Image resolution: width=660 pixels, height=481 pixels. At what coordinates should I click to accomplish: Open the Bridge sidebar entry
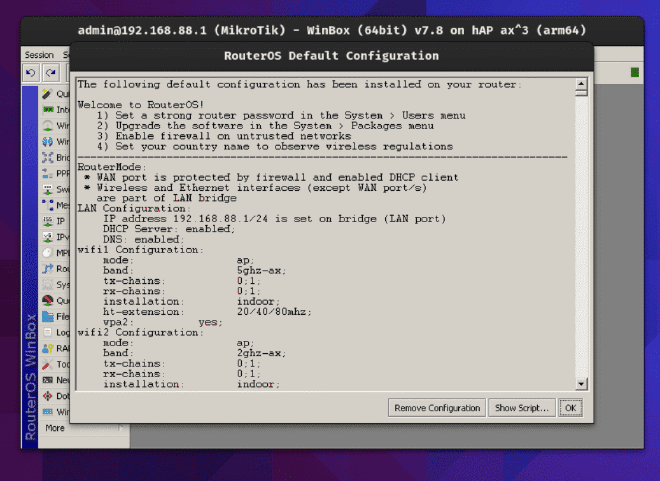[x=55, y=157]
